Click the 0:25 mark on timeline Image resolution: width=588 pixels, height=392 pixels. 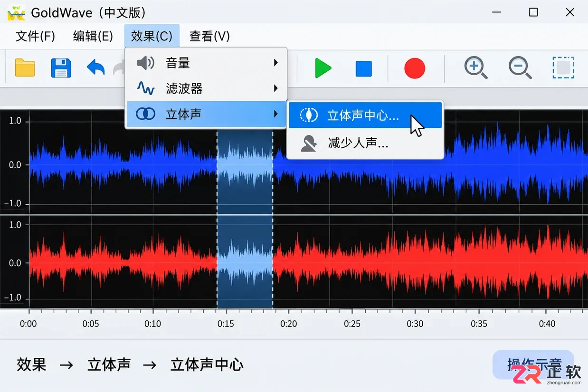tap(352, 324)
